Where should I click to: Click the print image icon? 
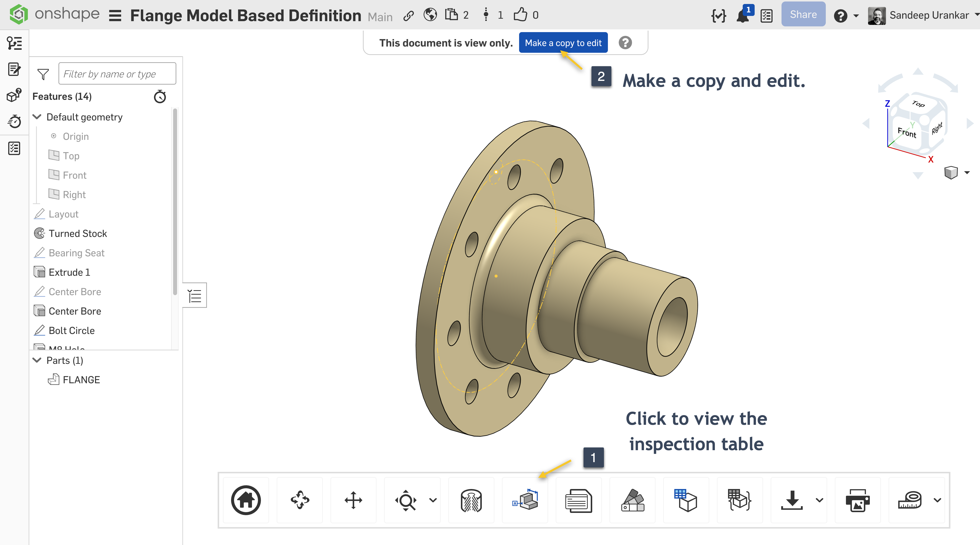(x=858, y=500)
